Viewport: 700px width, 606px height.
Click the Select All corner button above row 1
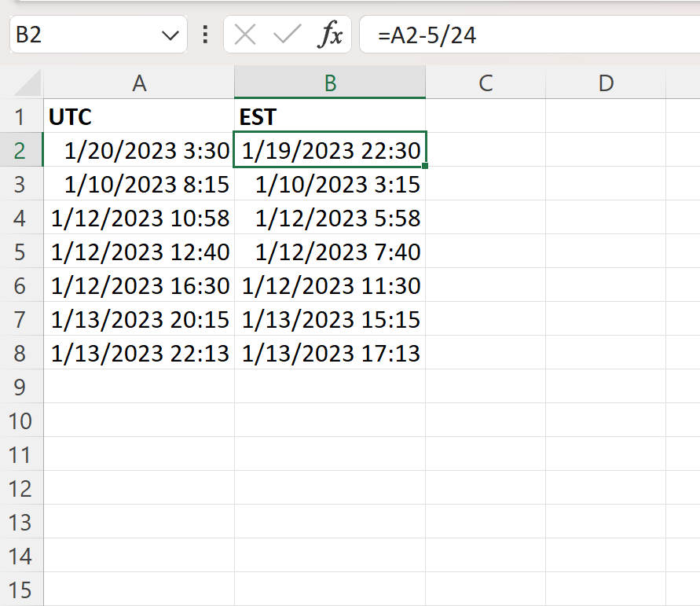[x=21, y=82]
